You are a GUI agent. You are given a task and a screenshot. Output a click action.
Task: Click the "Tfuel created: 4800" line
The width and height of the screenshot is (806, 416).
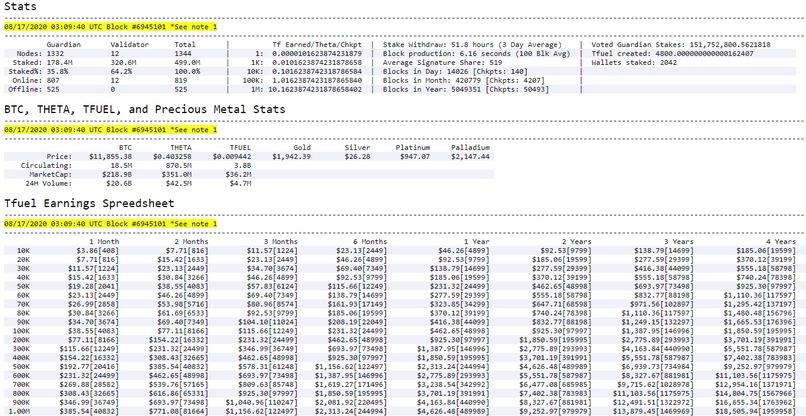click(x=672, y=53)
